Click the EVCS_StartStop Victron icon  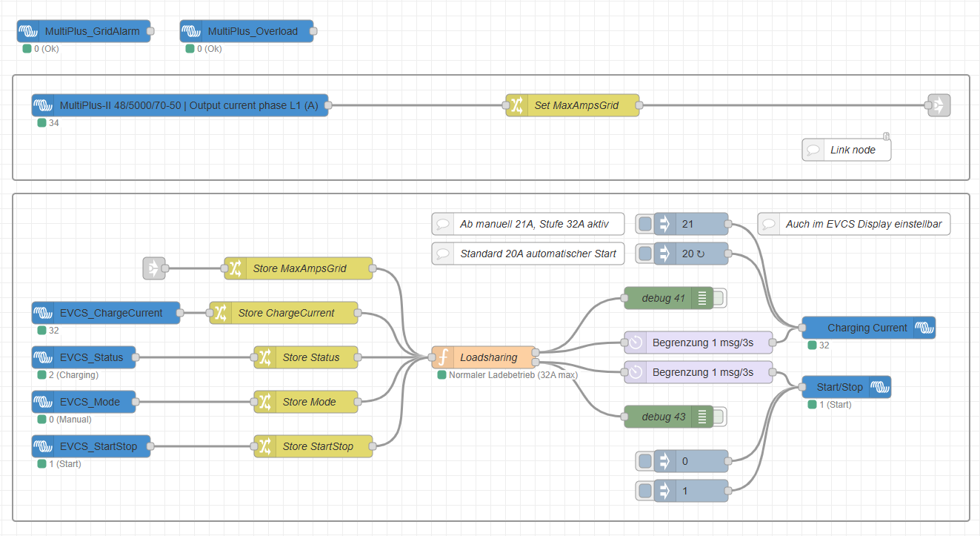pos(42,446)
